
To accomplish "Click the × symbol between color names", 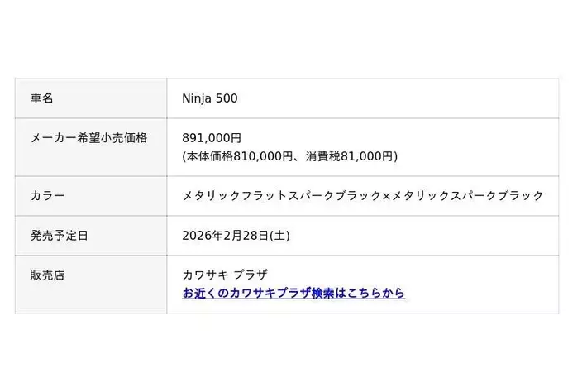I will pos(386,196).
